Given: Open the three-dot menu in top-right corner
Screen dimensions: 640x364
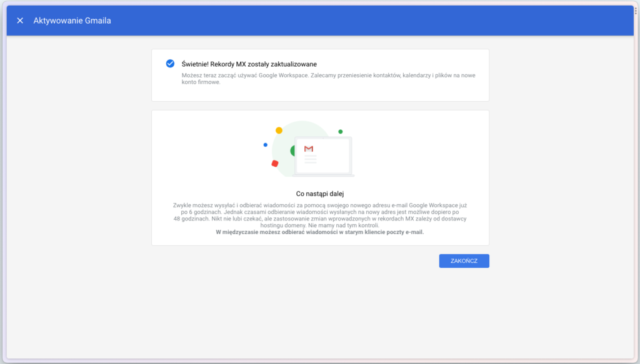Looking at the screenshot, I should point(636,11).
